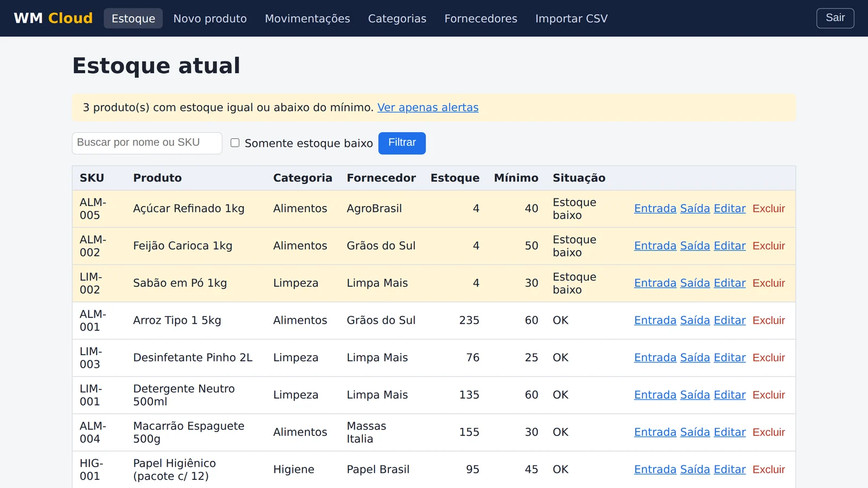Viewport: 868px width, 488px height.
Task: Click the Filtrar button
Action: coord(402,143)
